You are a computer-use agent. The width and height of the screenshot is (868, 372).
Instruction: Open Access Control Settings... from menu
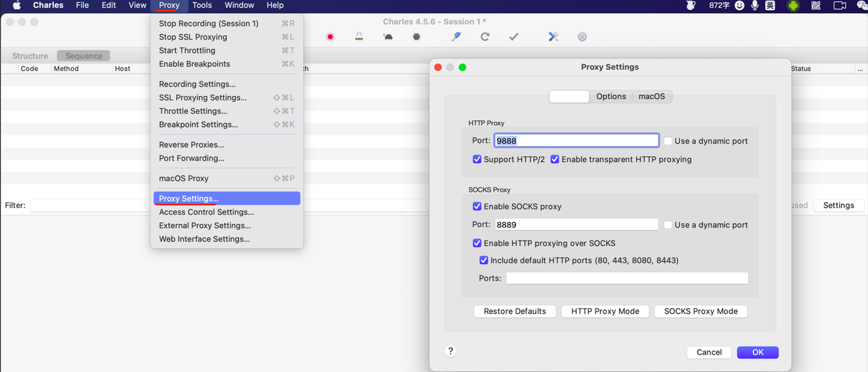click(x=227, y=212)
